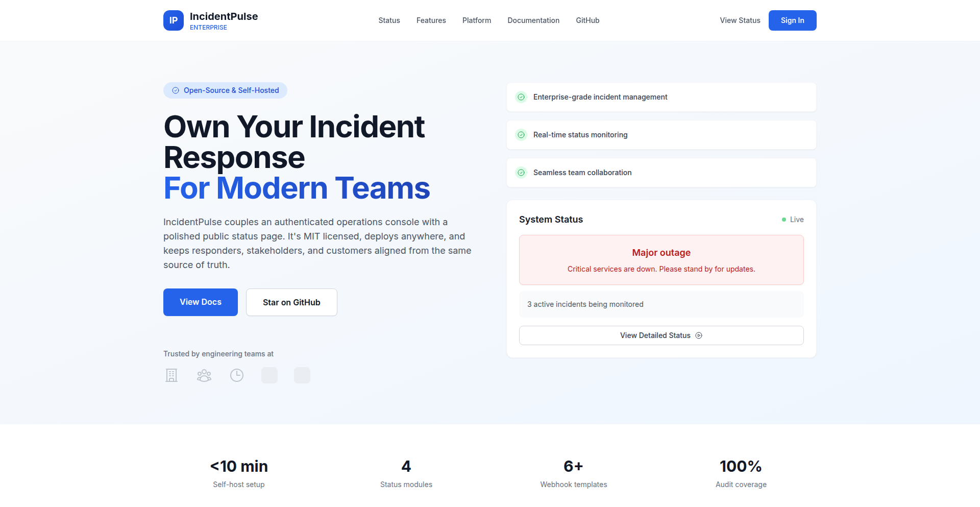Open the Features navigation dropdown
The image size is (980, 507).
[431, 20]
